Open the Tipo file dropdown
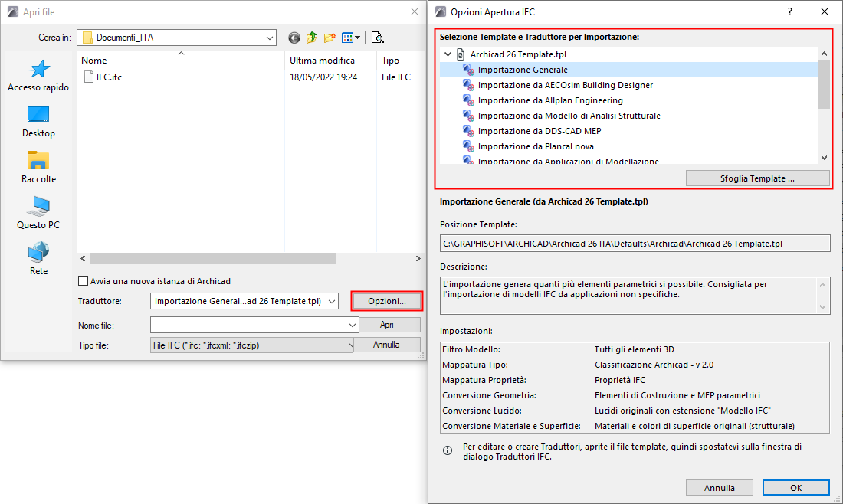Viewport: 843px width, 504px height. [350, 345]
